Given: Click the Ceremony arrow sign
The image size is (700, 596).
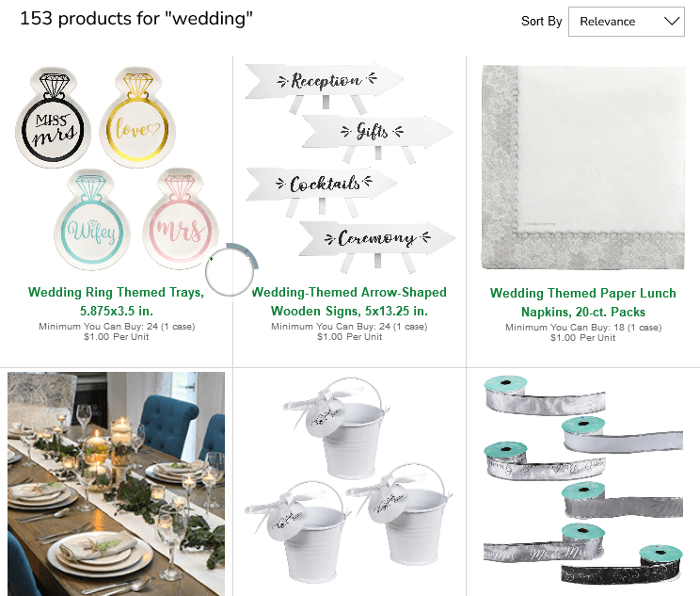Looking at the screenshot, I should (376, 246).
